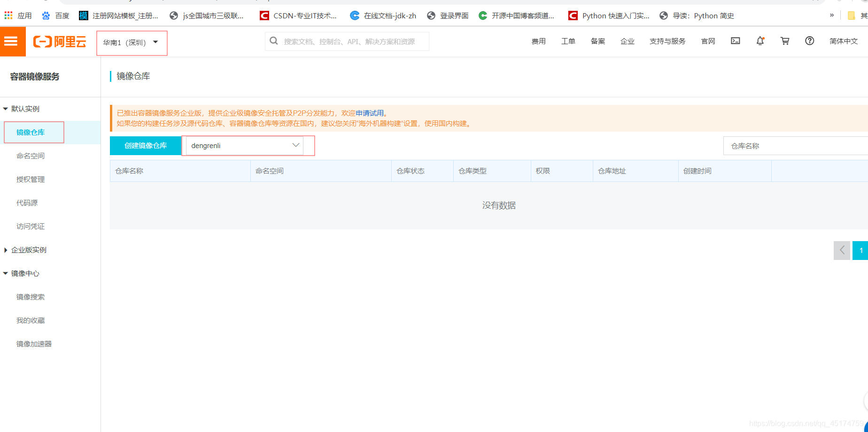Viewport: 868px width, 432px height.
Task: Open the js全国城市三级联 bookmark
Action: coord(207,16)
